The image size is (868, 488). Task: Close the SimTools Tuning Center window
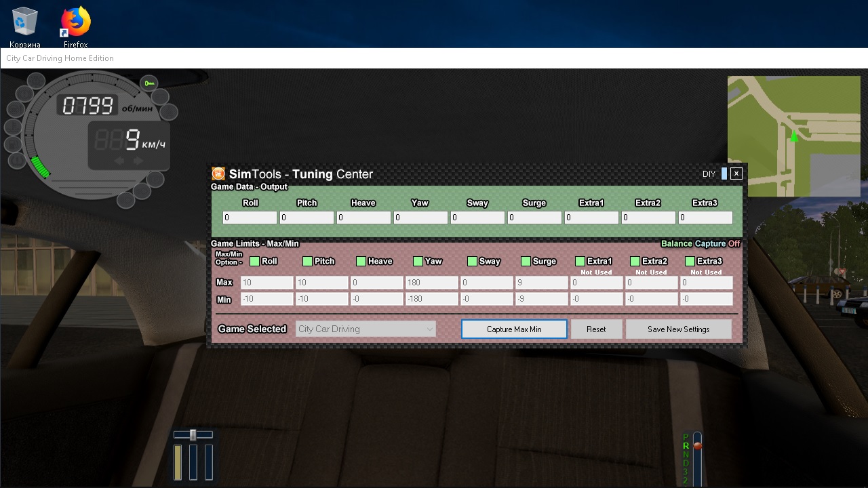[736, 174]
